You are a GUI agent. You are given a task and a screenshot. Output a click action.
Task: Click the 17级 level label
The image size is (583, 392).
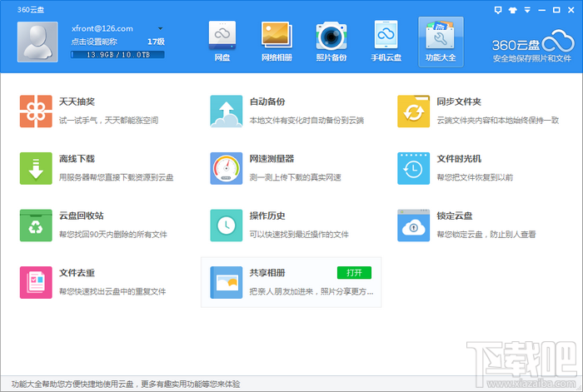coord(156,42)
